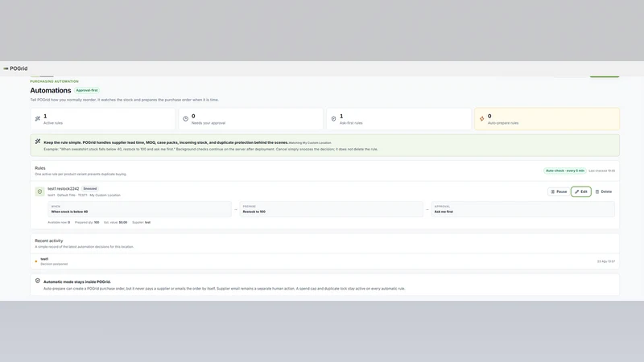Edit the test1 restock2242 rule
The image size is (644, 362).
580,191
